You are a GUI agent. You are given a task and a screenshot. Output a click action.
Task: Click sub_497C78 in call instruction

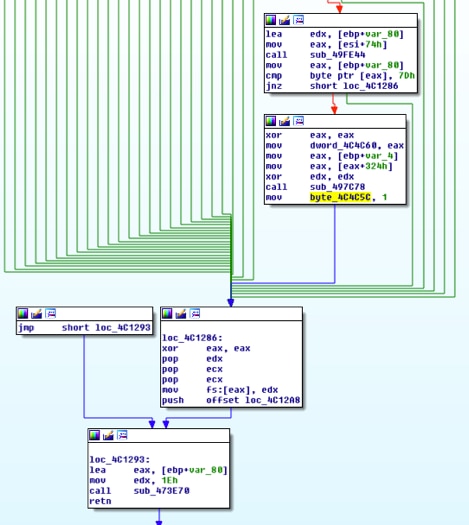pyautogui.click(x=337, y=187)
